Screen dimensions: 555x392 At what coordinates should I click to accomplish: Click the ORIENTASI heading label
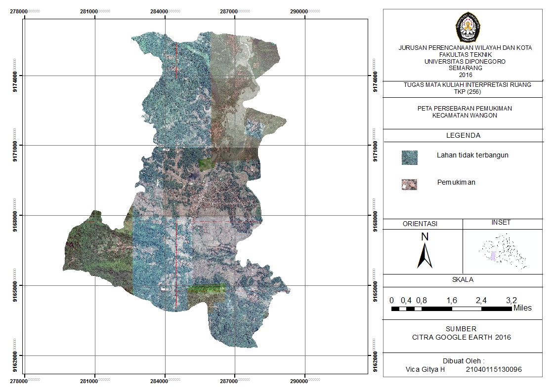coord(420,224)
